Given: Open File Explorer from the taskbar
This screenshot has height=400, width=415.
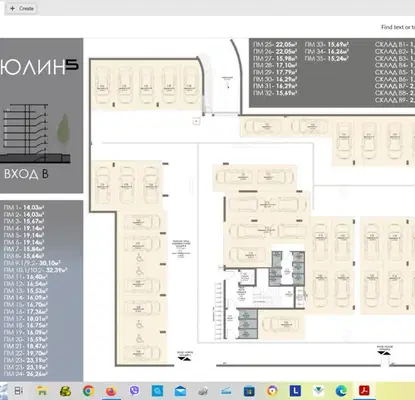Looking at the screenshot, I should (42, 391).
